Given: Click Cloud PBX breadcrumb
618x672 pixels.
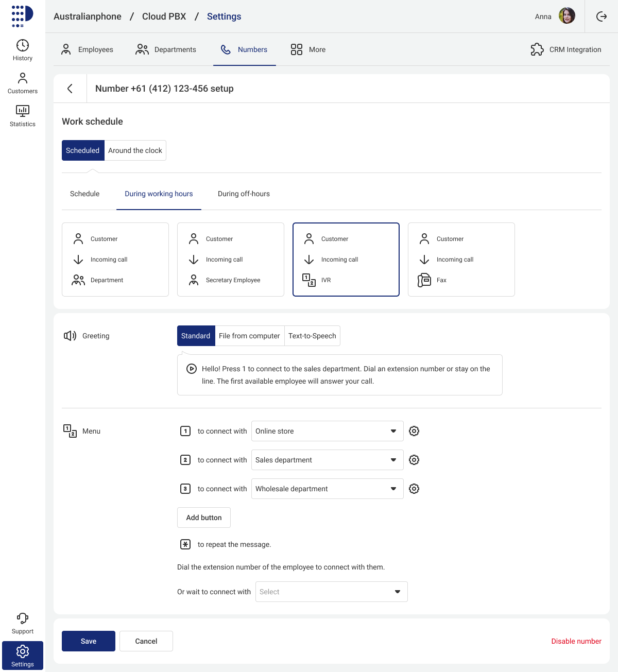Looking at the screenshot, I should pos(164,16).
